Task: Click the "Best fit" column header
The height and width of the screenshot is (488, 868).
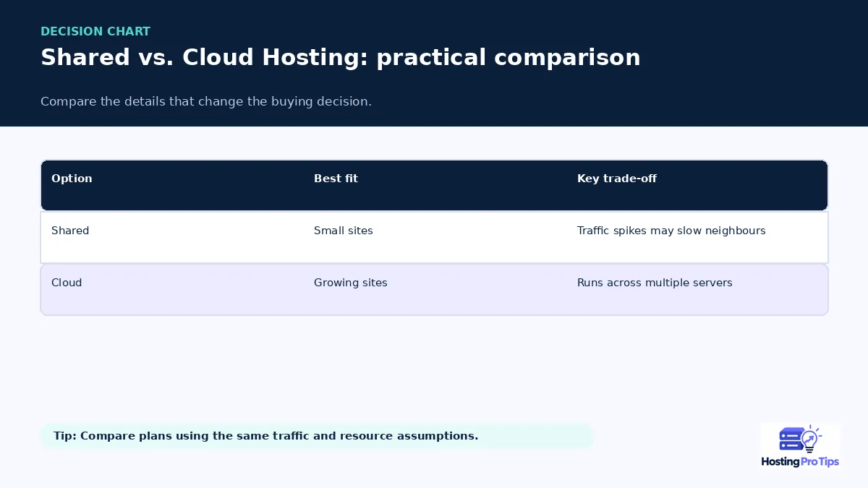Action: 336,179
